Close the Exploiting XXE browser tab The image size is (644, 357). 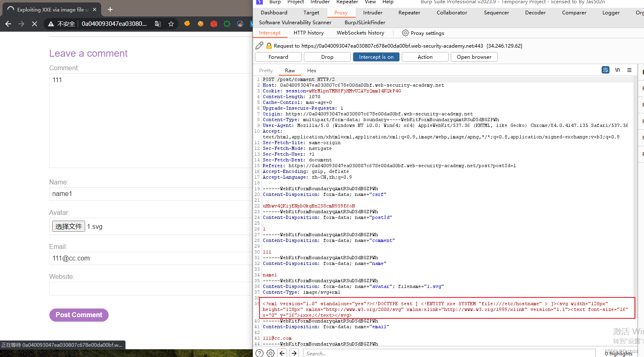(95, 9)
